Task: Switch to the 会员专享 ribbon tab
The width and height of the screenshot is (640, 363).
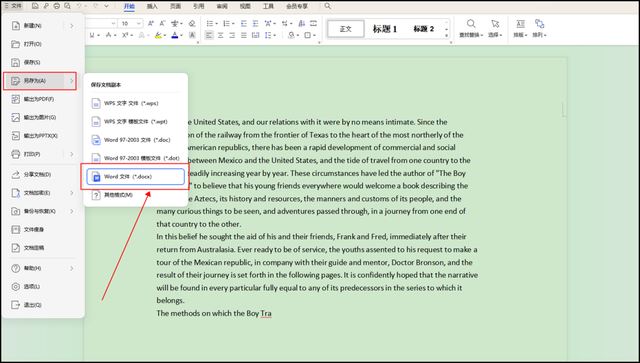Action: pos(297,6)
